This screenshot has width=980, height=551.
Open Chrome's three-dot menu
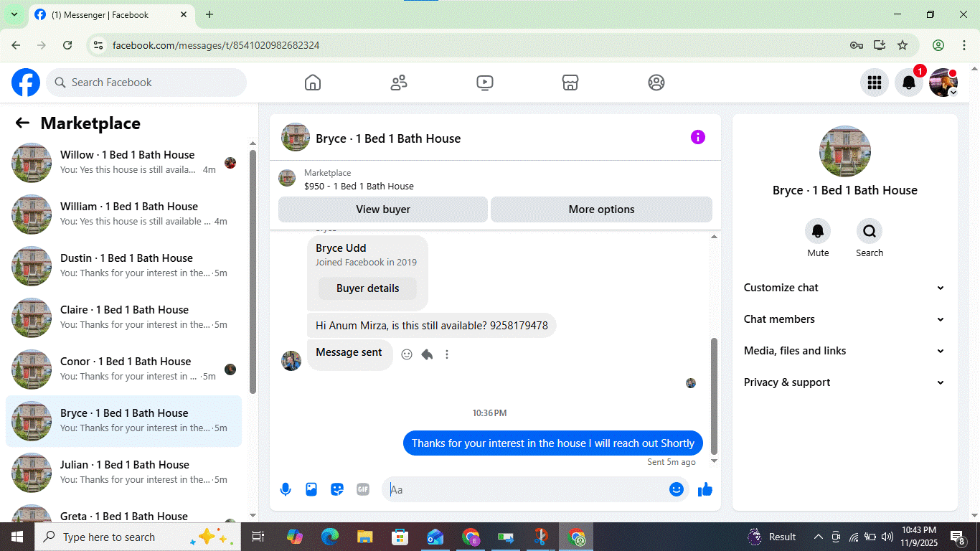pyautogui.click(x=964, y=45)
